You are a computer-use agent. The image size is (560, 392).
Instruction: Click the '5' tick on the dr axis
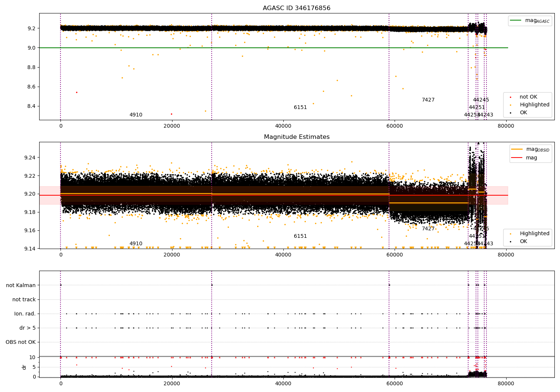pos(34,367)
